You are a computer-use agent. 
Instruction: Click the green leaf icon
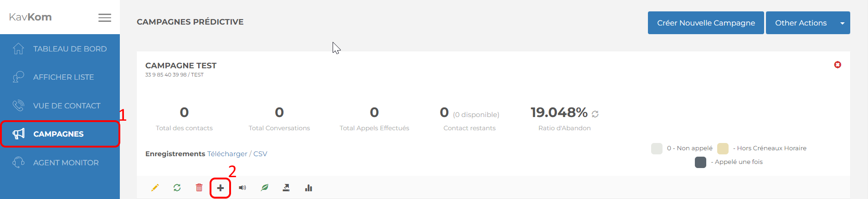click(x=264, y=188)
